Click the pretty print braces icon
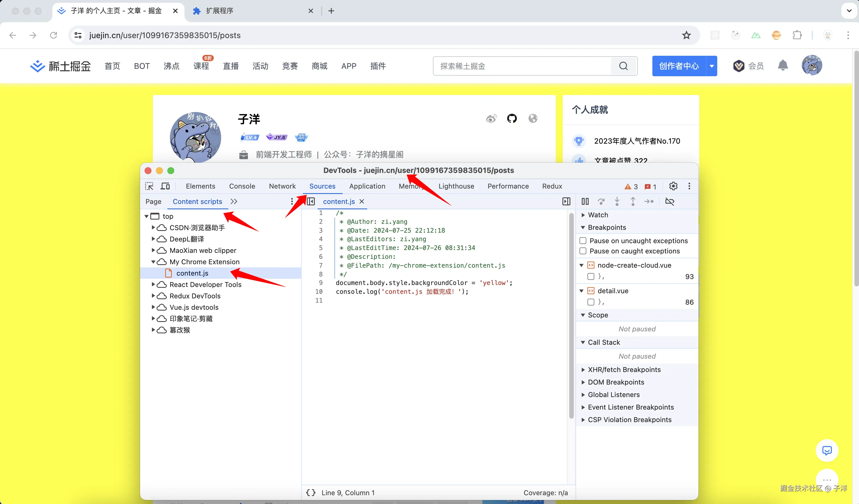Screen dimensions: 859x504 point(311,492)
